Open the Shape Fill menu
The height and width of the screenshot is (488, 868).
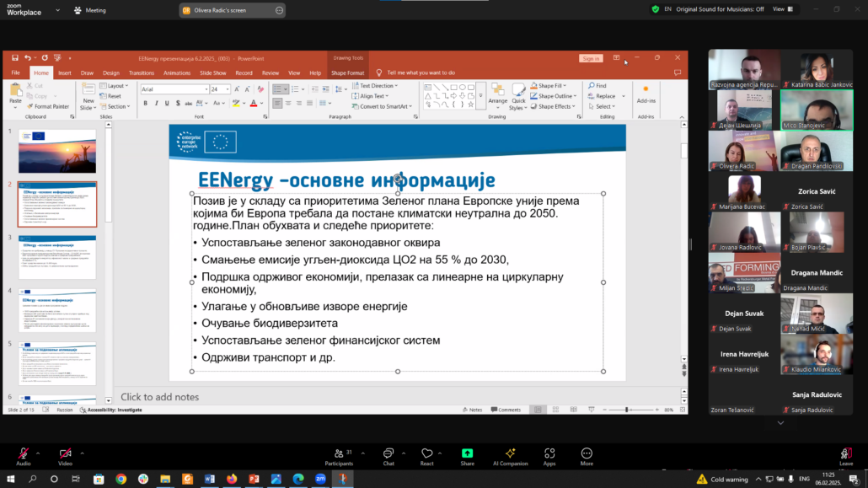(x=549, y=86)
